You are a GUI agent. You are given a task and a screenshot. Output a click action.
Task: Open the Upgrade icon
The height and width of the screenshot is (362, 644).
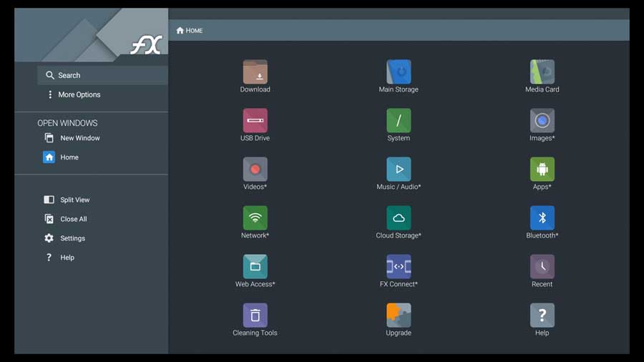pyautogui.click(x=399, y=315)
